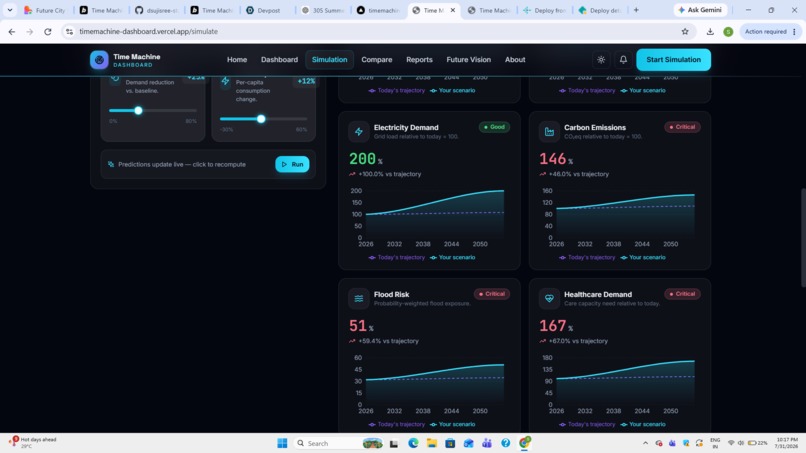
Task: Switch to the Devpost browser tab
Action: (x=266, y=10)
